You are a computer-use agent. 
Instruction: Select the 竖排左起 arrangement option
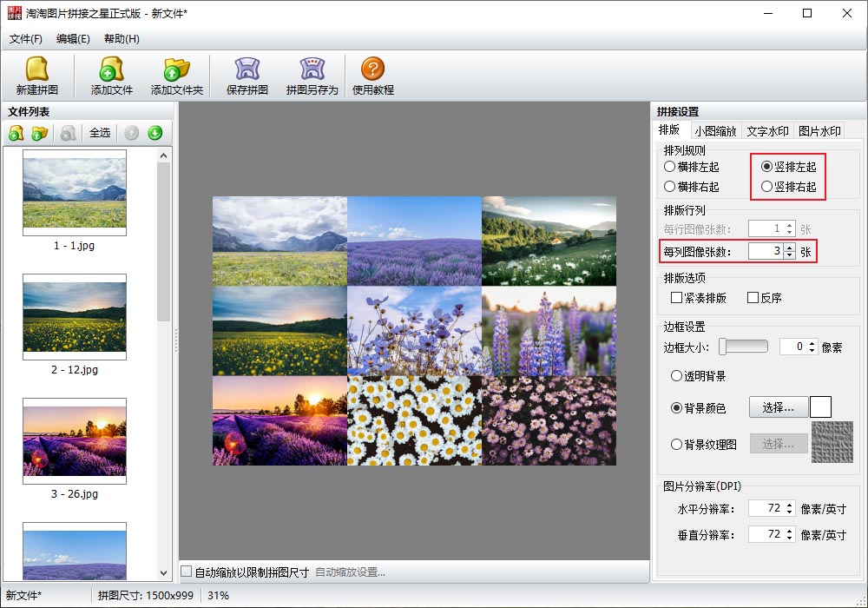point(789,167)
